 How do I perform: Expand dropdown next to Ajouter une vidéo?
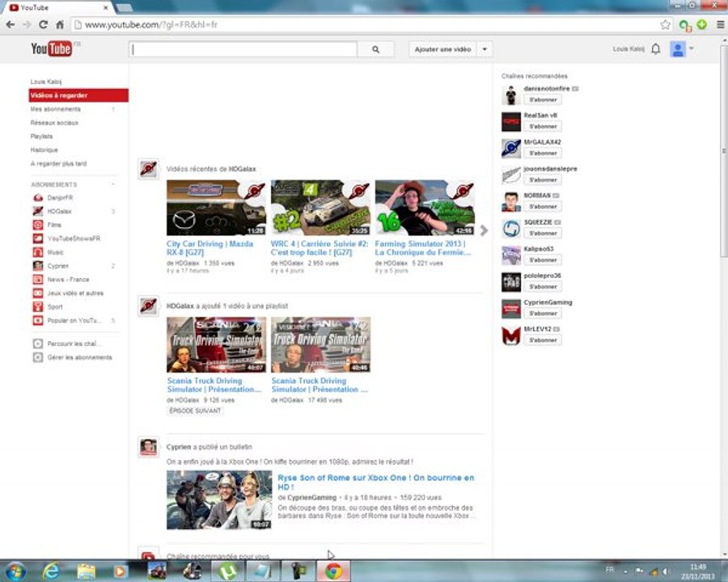coord(485,49)
